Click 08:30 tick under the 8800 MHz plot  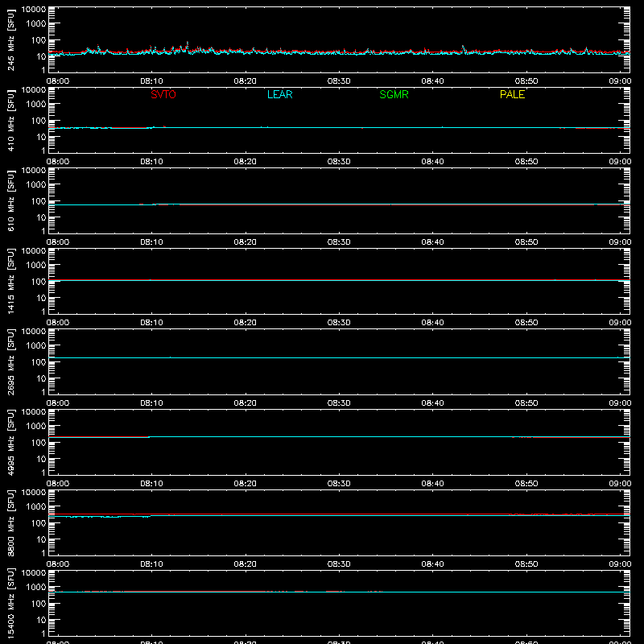(x=339, y=564)
